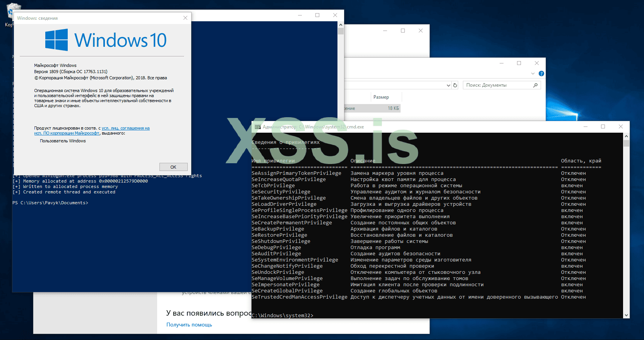Maximize the rear Explorer window
This screenshot has width=644, height=340.
pos(403,31)
